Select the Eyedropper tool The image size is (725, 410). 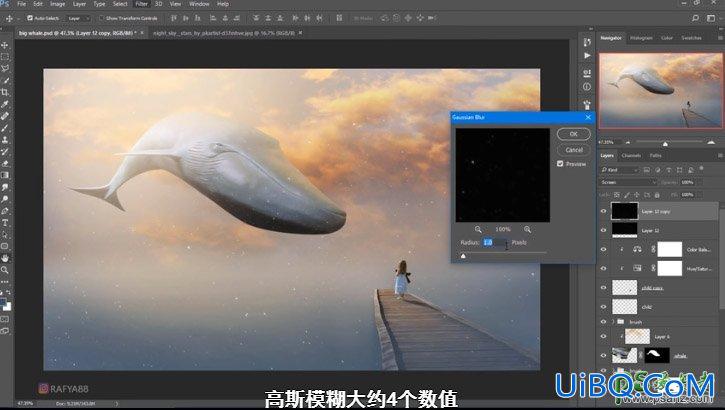5,104
